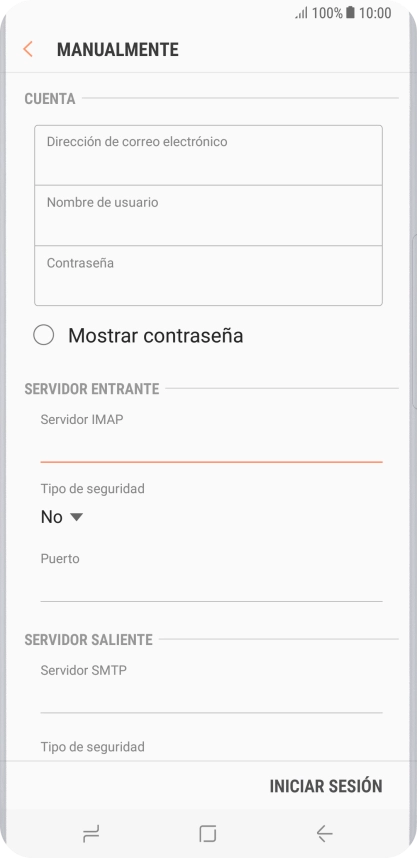Open the Tipo de seguridad dropdown arrow
This screenshot has width=417, height=858.
click(x=77, y=517)
